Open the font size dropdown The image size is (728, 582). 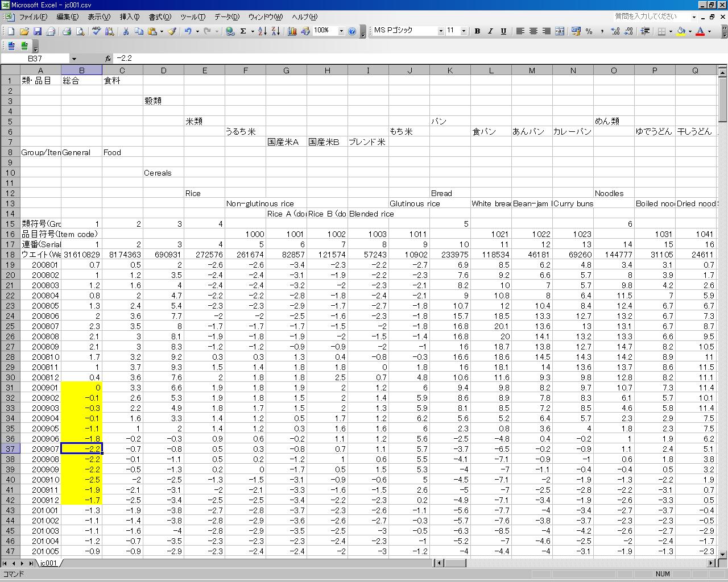pyautogui.click(x=464, y=31)
